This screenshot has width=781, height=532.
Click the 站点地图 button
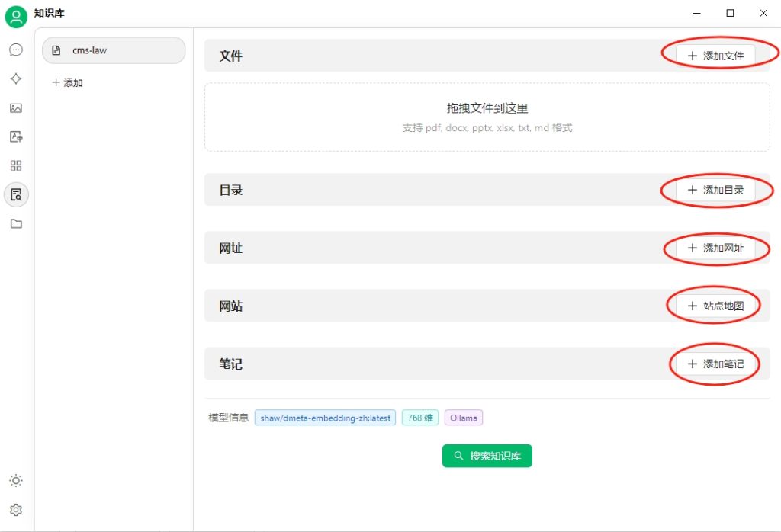tap(715, 306)
